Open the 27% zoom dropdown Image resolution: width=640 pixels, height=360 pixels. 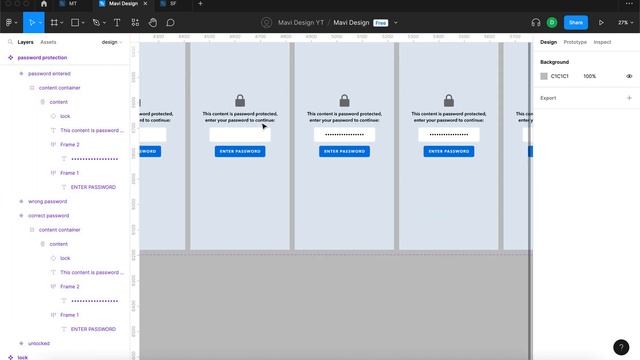(x=625, y=23)
